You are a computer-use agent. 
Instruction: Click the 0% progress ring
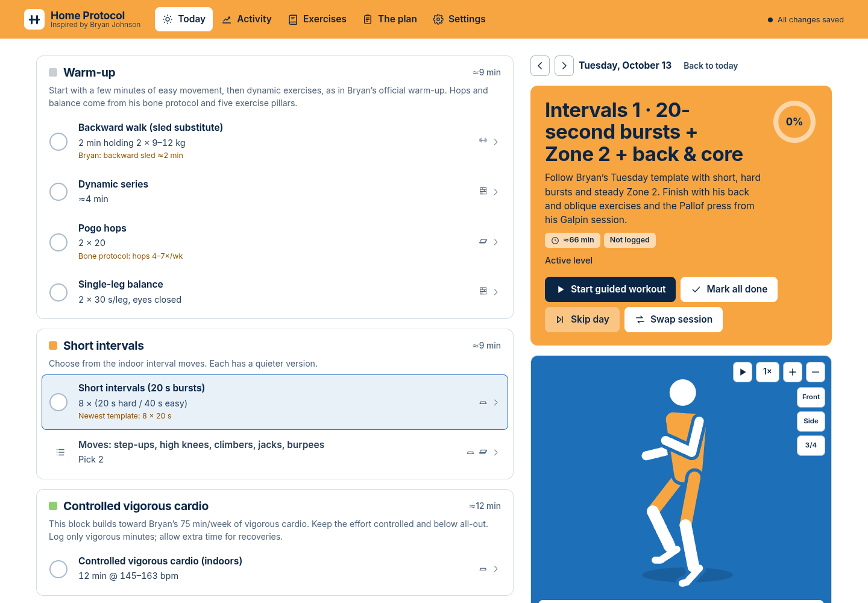click(x=794, y=122)
